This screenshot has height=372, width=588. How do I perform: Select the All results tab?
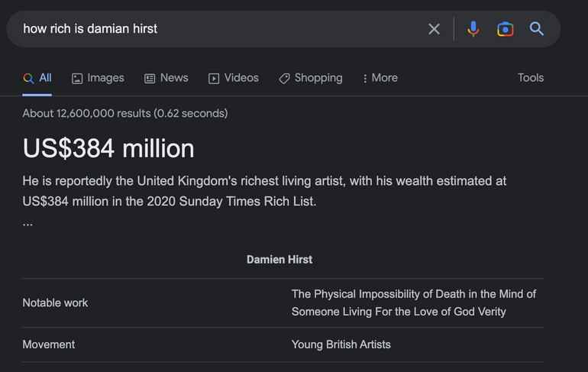coord(37,78)
